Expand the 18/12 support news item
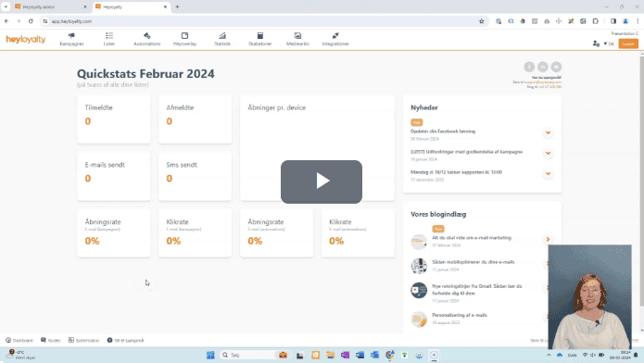This screenshot has width=644, height=363. click(x=548, y=174)
